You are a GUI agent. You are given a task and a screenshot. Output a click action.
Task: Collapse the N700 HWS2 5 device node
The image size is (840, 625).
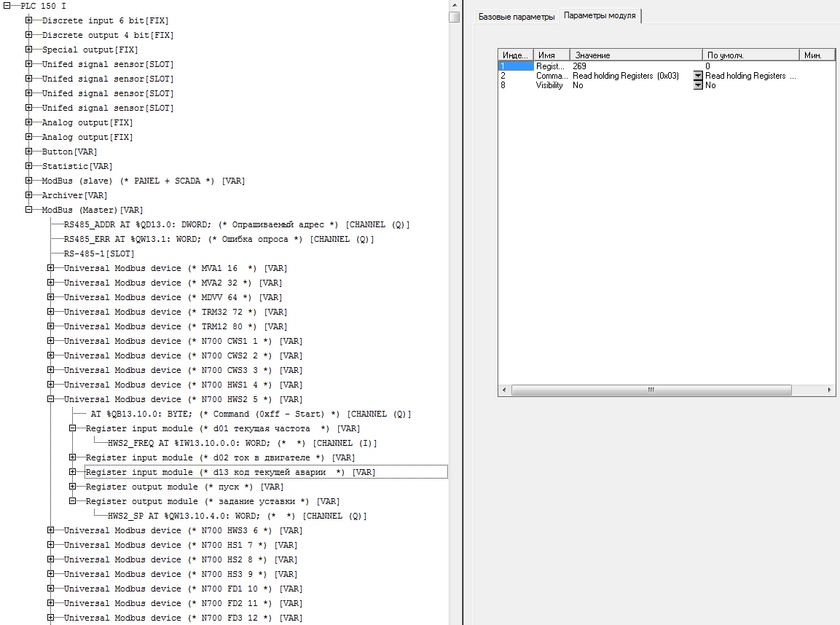coord(50,399)
